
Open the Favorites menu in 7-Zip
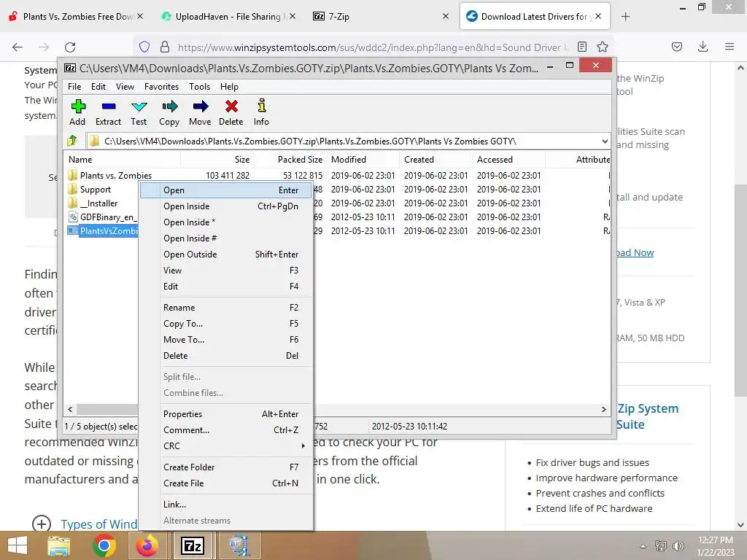(x=161, y=87)
